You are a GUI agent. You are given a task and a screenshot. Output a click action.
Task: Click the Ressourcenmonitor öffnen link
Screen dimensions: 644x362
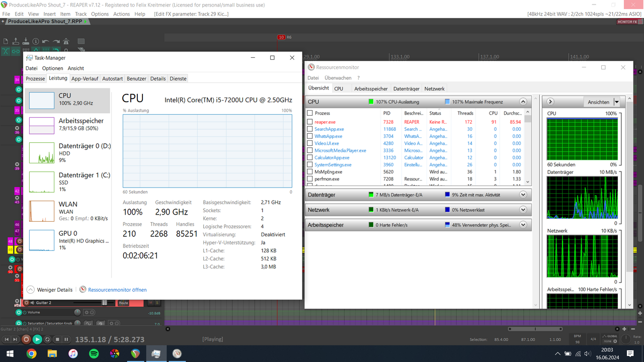point(113,290)
